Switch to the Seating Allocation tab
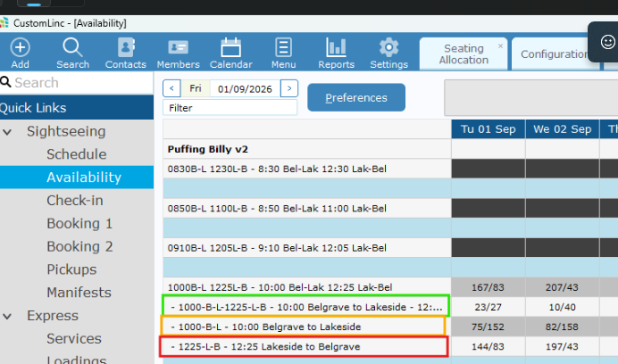 tap(463, 54)
